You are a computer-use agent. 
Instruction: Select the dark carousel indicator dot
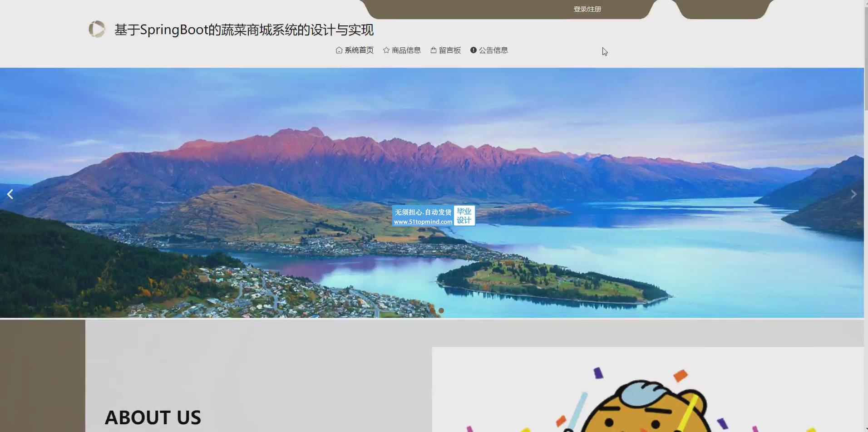pyautogui.click(x=441, y=310)
